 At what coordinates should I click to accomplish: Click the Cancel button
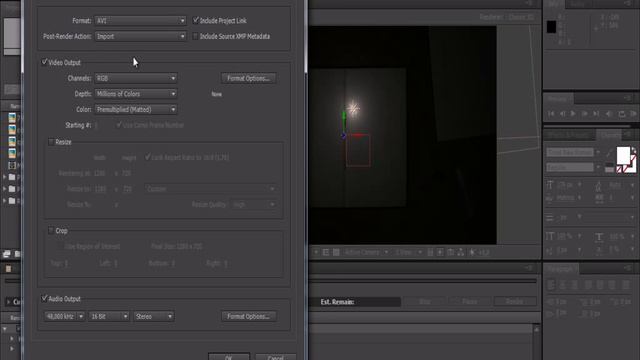(276, 357)
